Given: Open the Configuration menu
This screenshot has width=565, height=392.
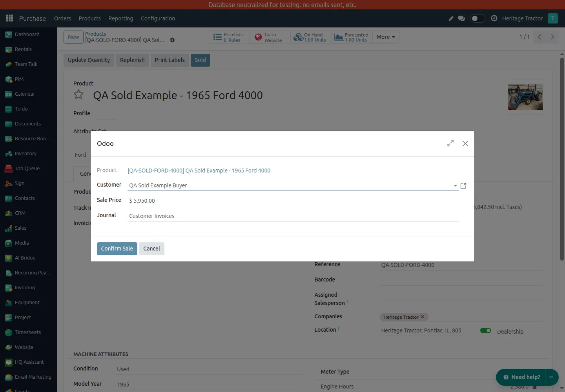Looking at the screenshot, I should pyautogui.click(x=158, y=18).
